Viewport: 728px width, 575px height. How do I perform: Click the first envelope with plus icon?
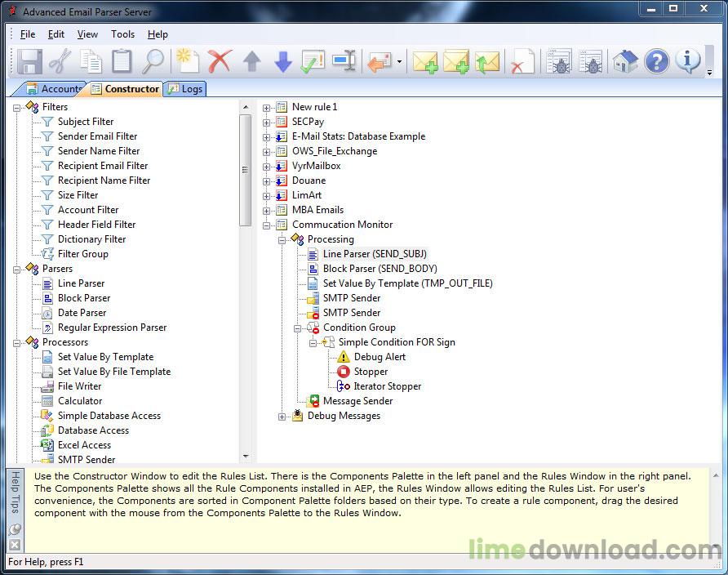pyautogui.click(x=425, y=61)
